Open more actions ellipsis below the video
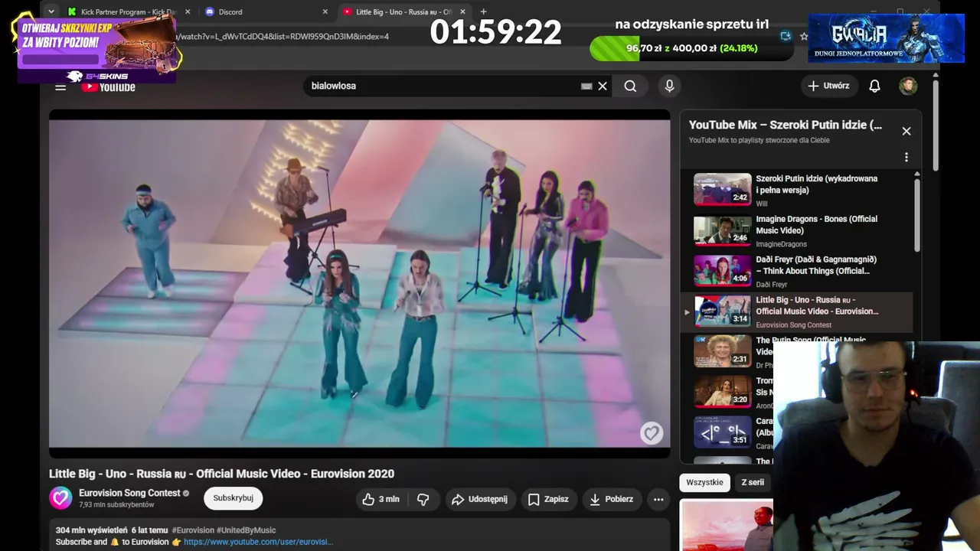Viewport: 980px width, 551px height. tap(658, 499)
